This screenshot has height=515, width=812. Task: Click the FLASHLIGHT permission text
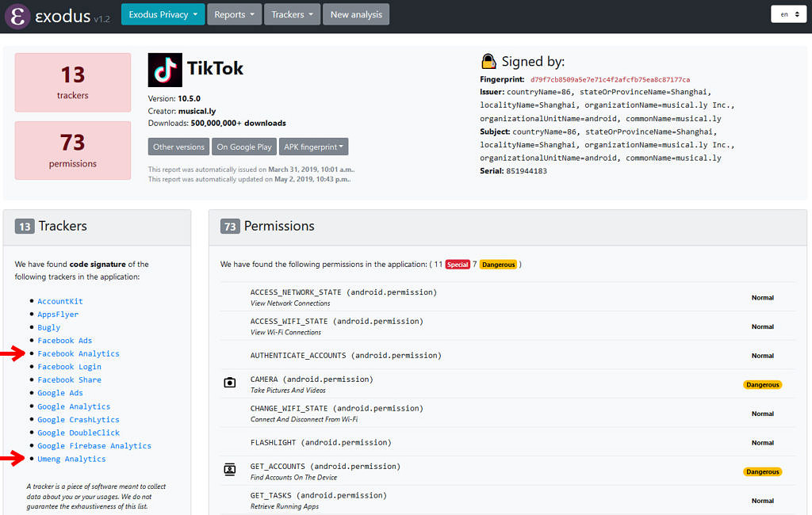(321, 443)
